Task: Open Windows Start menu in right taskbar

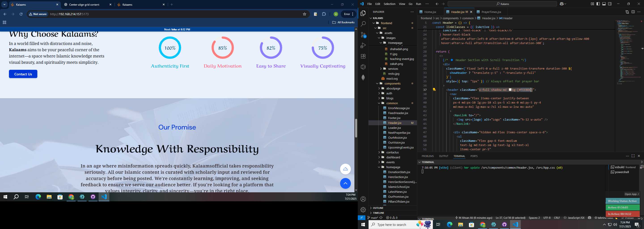Action: 363,225
